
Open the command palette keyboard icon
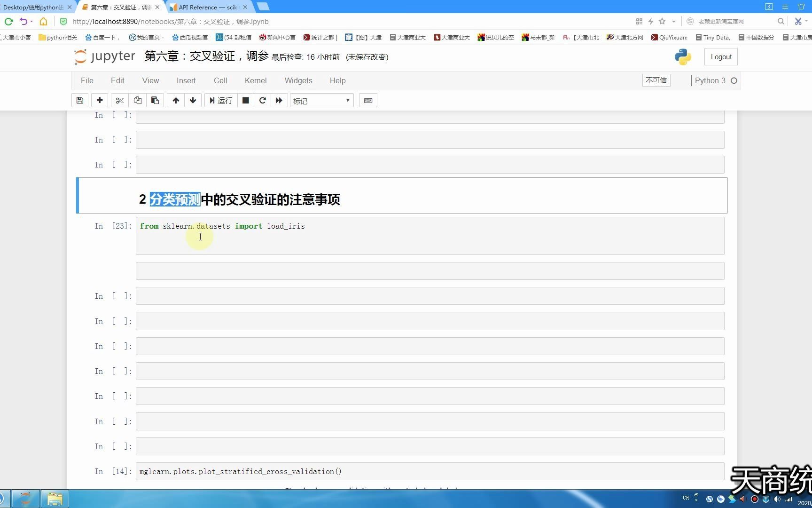point(368,100)
